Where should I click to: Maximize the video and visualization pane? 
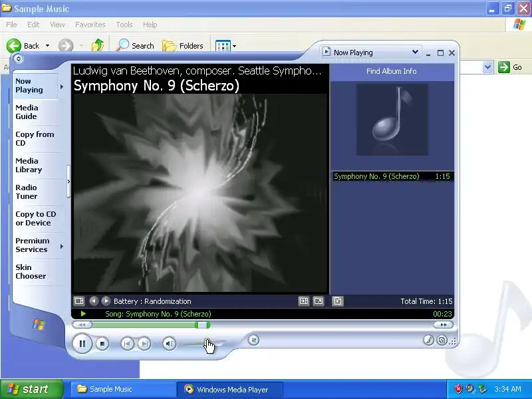(303, 301)
